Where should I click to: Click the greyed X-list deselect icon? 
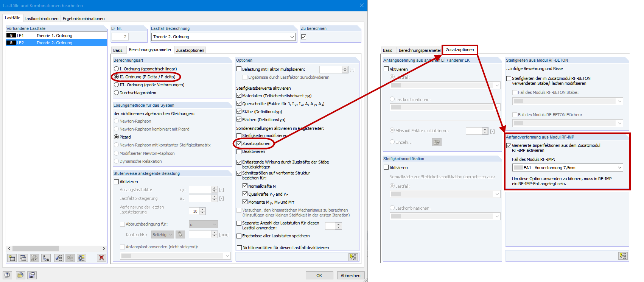click(x=70, y=258)
